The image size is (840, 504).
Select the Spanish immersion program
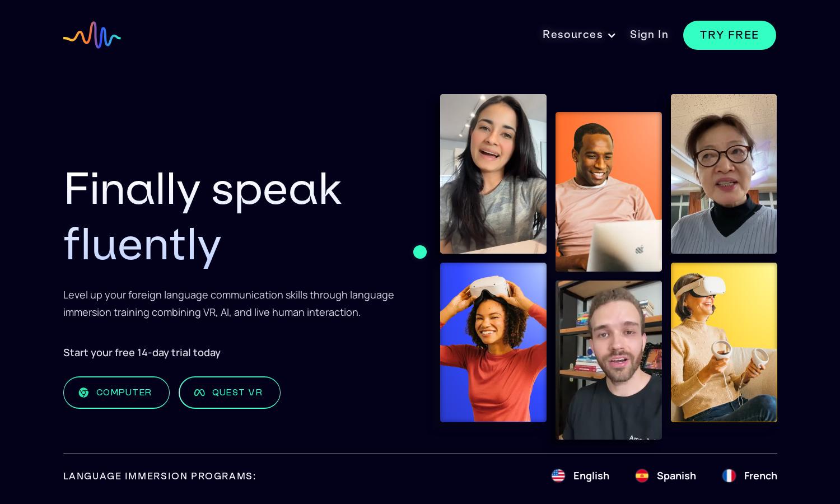[x=665, y=476]
